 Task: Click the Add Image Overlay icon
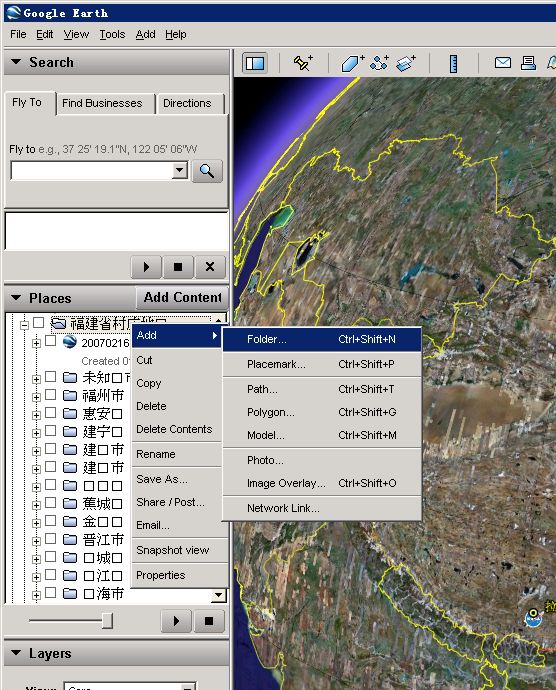(405, 63)
